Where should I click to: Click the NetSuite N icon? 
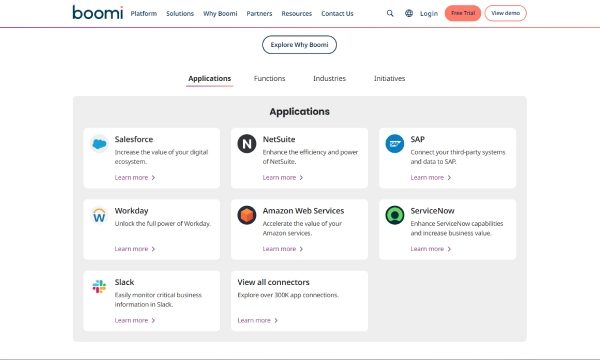coord(247,144)
